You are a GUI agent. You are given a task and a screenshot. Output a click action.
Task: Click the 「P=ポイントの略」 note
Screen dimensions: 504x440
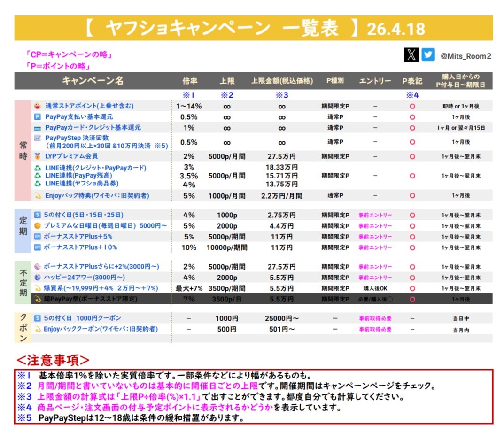58,66
